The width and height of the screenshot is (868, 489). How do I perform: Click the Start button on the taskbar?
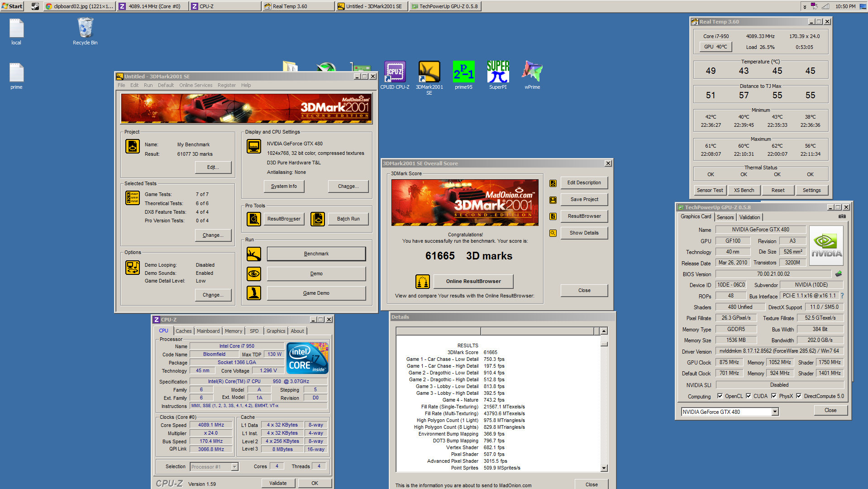point(12,6)
